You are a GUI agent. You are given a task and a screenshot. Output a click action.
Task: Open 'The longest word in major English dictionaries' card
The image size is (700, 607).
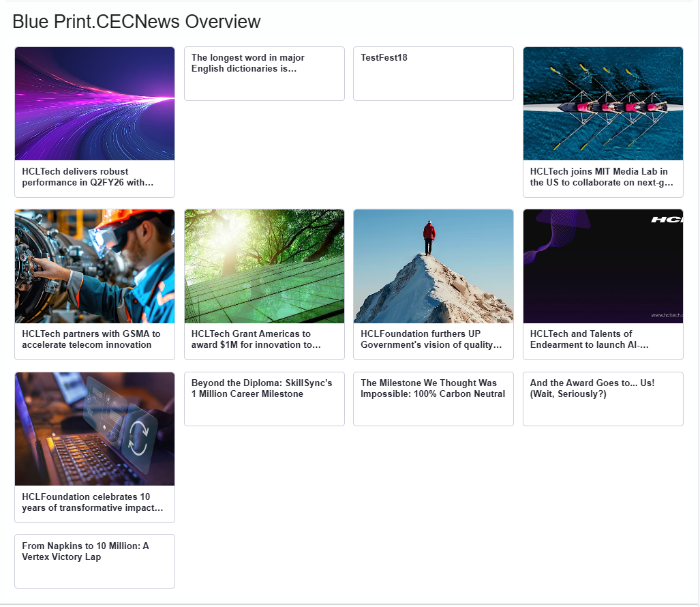tap(264, 74)
